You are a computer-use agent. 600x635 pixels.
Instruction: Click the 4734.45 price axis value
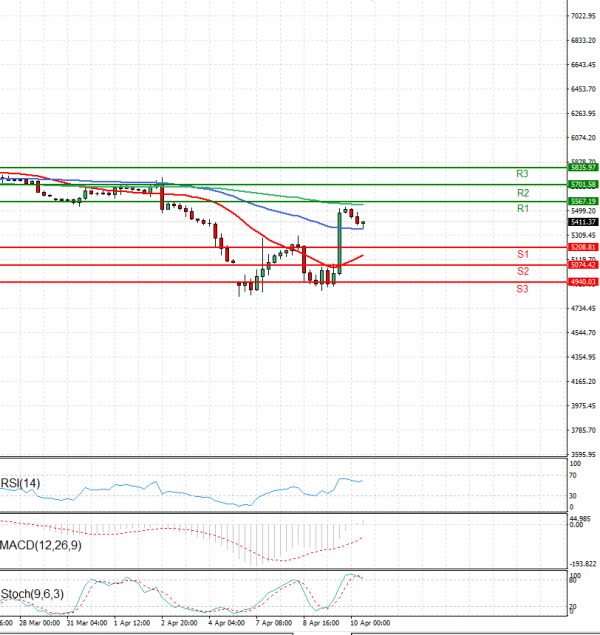point(583,309)
